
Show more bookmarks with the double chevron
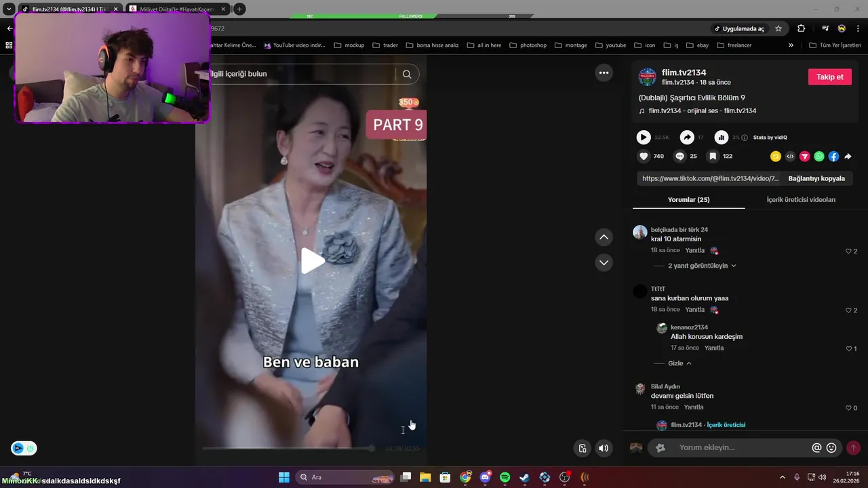791,45
